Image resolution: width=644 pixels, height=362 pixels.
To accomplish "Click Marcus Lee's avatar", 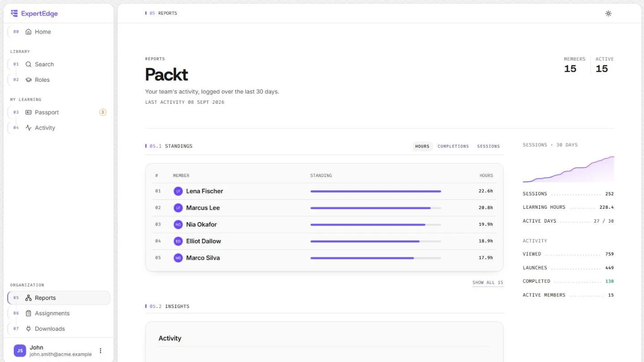I will click(x=178, y=208).
